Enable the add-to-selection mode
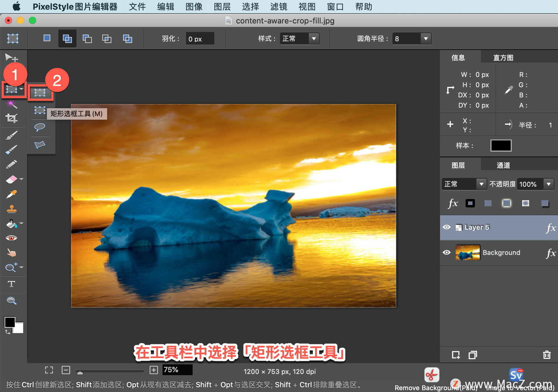This screenshot has width=558, height=392. (x=67, y=38)
